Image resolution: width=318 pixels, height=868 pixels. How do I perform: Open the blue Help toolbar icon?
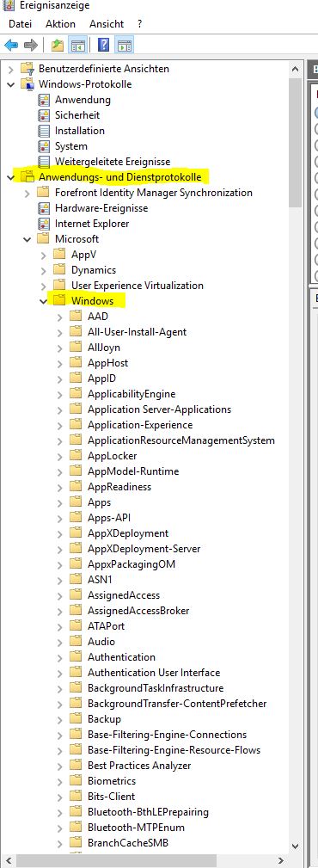coord(103,45)
